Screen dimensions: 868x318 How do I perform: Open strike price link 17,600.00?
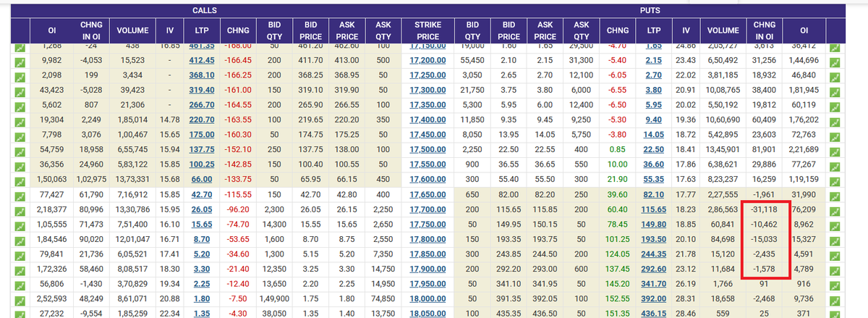click(427, 179)
